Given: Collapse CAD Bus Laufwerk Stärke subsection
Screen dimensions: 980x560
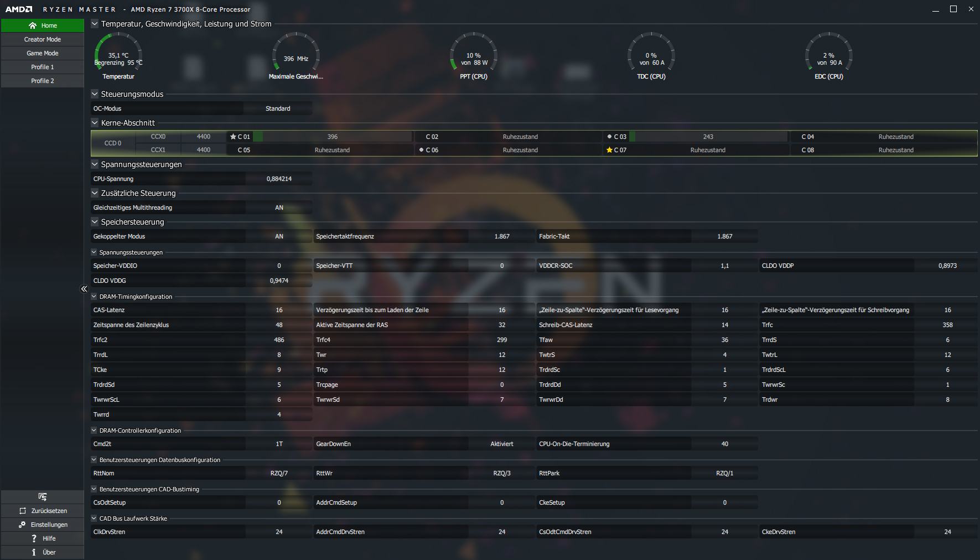Looking at the screenshot, I should click(94, 518).
